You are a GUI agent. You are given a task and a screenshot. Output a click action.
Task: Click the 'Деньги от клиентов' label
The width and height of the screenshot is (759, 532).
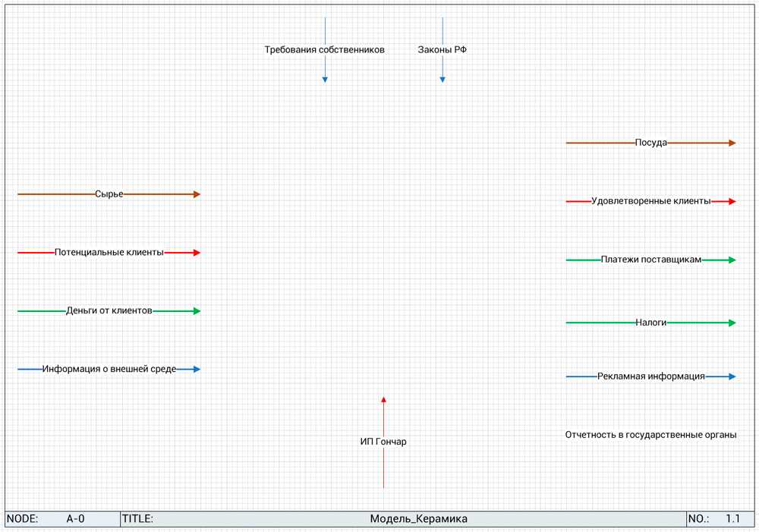point(109,311)
